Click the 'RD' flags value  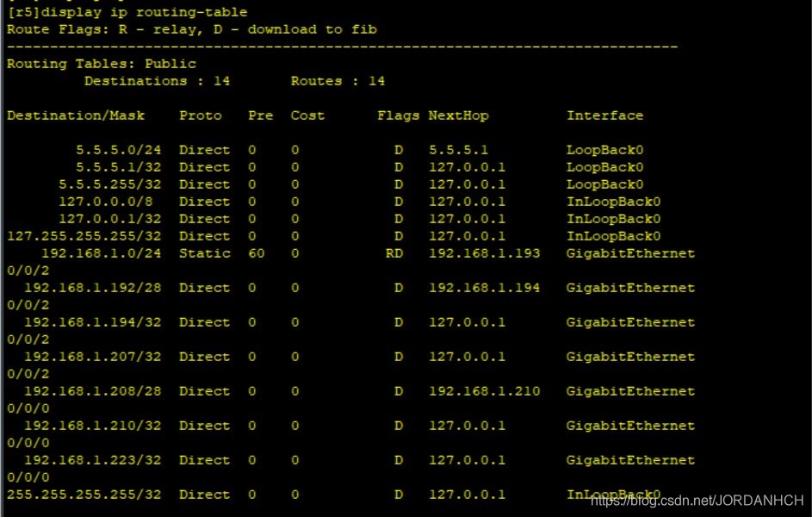[394, 252]
